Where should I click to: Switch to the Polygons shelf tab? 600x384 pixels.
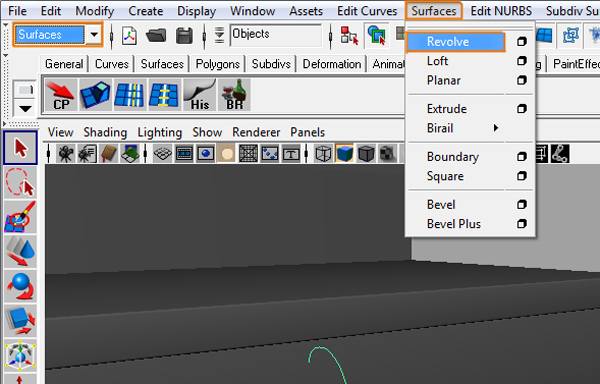217,64
